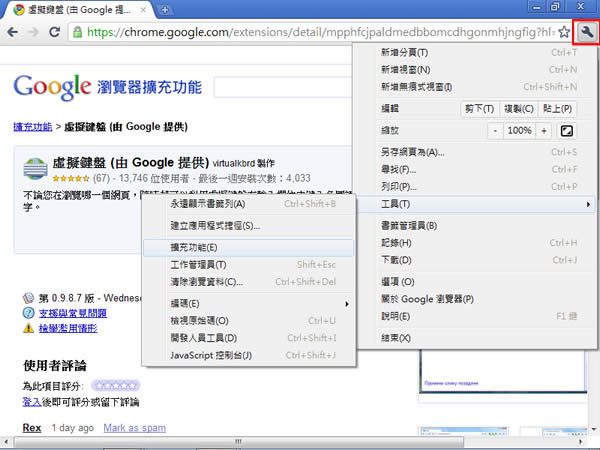Bookmark this page with the star icon

[564, 32]
